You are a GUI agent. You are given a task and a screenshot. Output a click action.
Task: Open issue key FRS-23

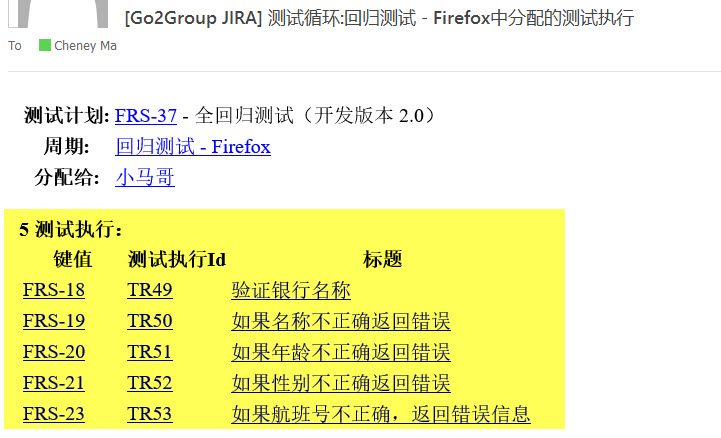coord(54,414)
